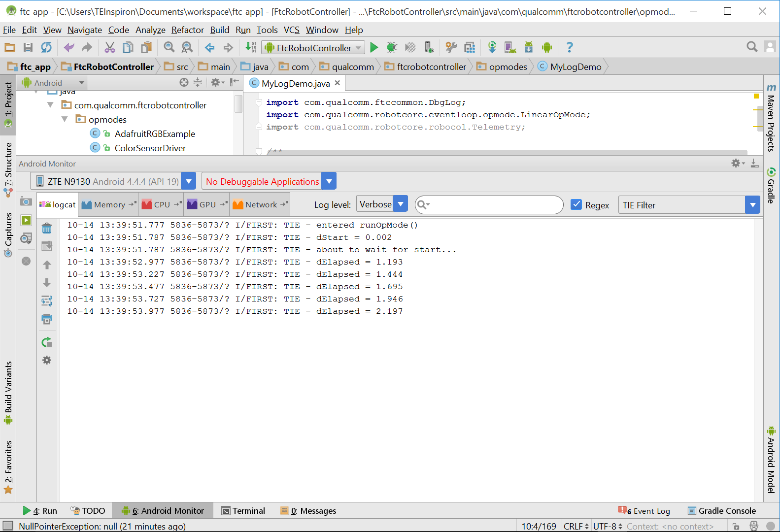The image size is (780, 532).
Task: Switch to the CPU monitor tab
Action: coord(161,204)
